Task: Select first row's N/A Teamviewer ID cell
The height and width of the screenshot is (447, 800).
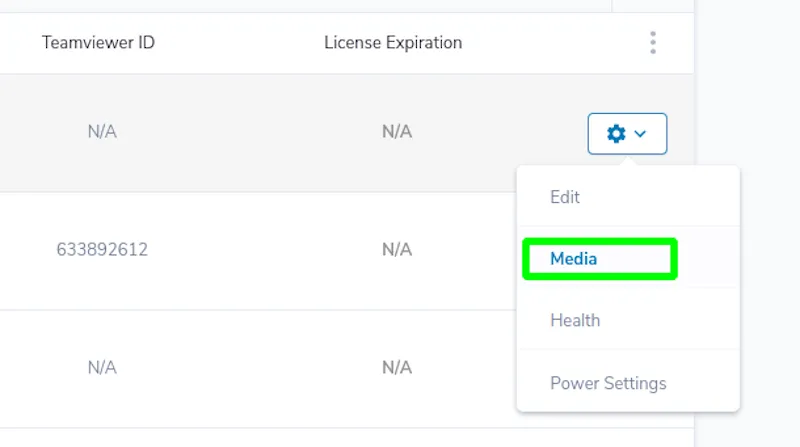Action: 102,132
